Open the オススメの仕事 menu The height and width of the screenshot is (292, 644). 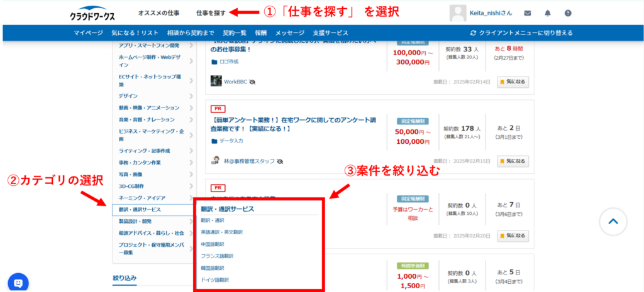tap(158, 13)
